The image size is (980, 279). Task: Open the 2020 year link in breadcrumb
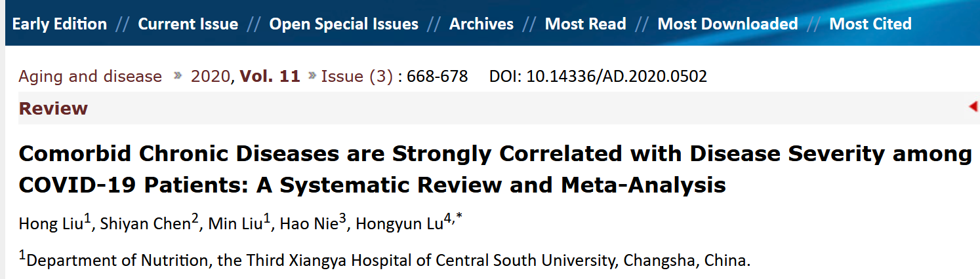coord(210,77)
